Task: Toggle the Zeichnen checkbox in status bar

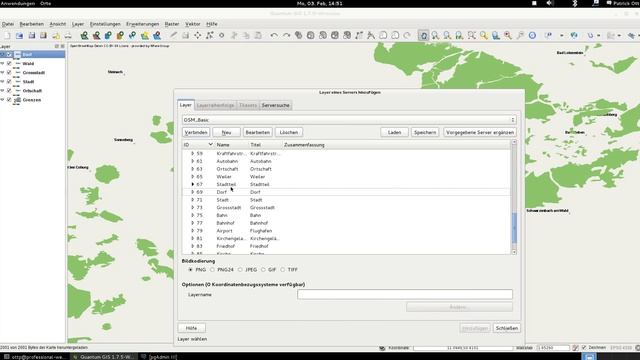Action: click(x=584, y=347)
